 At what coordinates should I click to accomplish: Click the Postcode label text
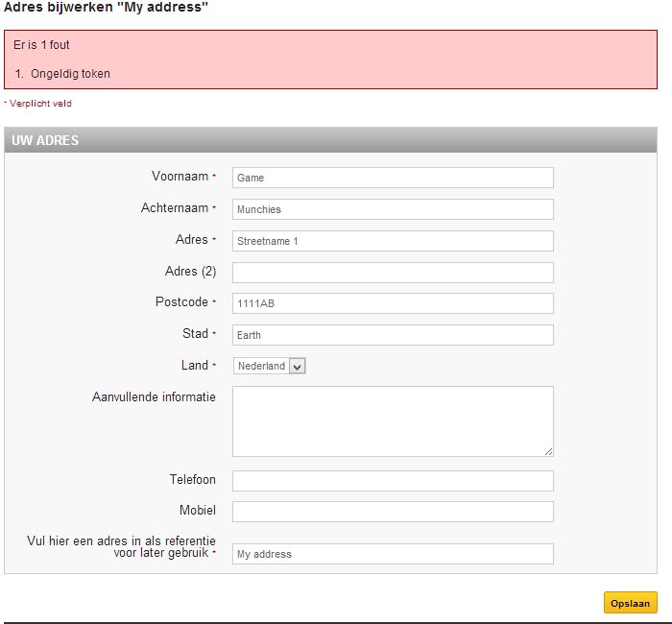[181, 301]
